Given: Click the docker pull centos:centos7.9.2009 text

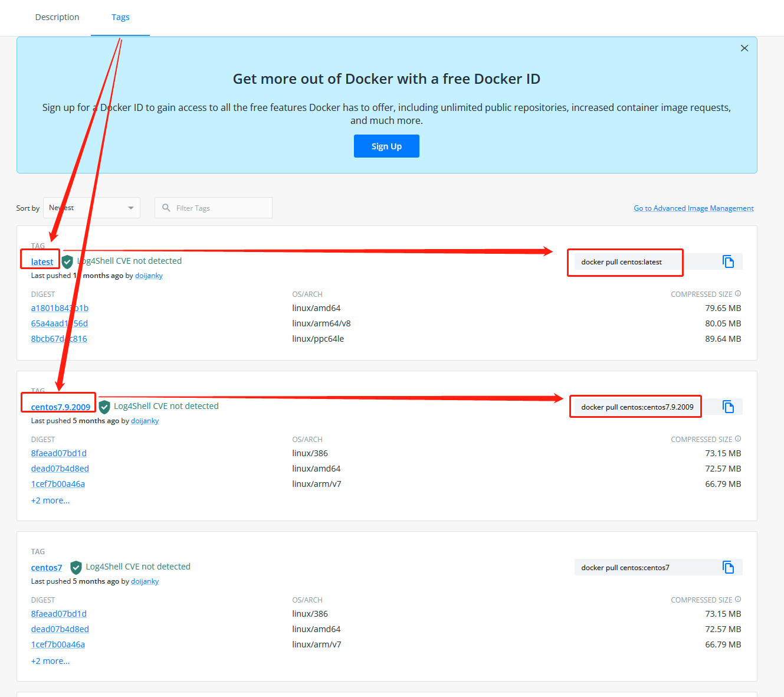Looking at the screenshot, I should click(x=637, y=407).
